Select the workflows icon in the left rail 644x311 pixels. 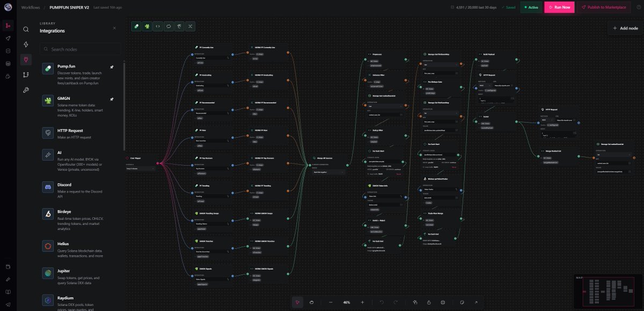pos(8,25)
